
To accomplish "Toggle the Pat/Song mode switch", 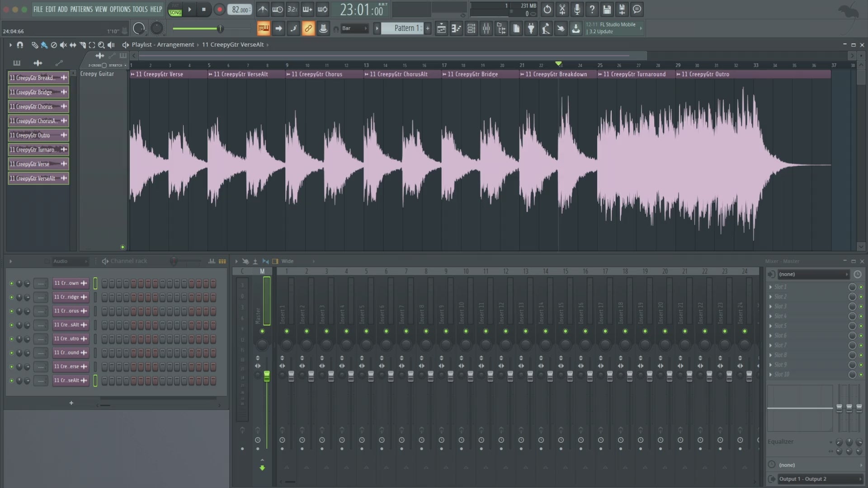I will coord(175,9).
